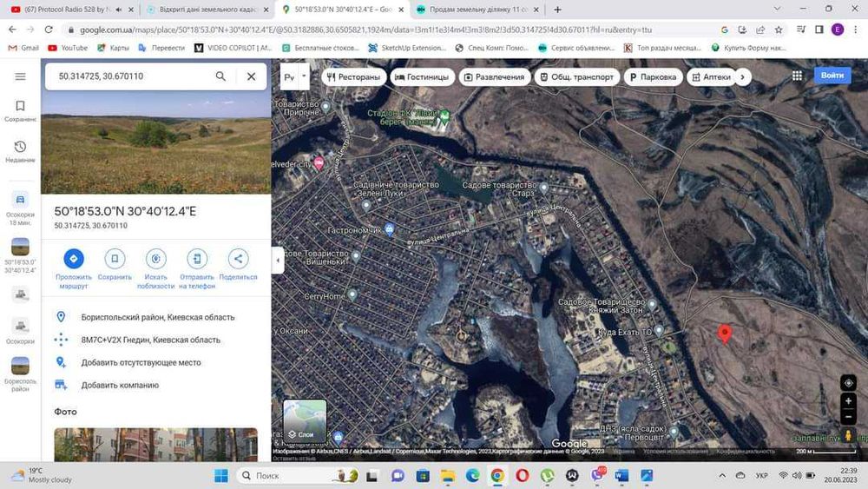Click the search magnifier in maps box

[x=220, y=76]
